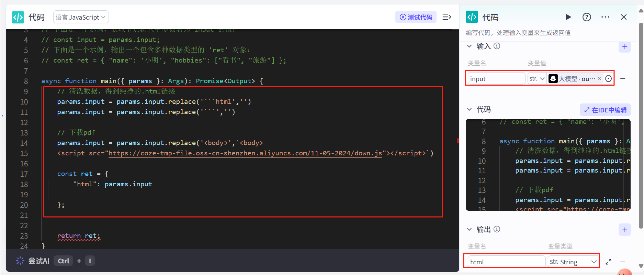Click the scrollbar down arrow in the right panel
The width and height of the screenshot is (644, 275).
click(x=641, y=266)
